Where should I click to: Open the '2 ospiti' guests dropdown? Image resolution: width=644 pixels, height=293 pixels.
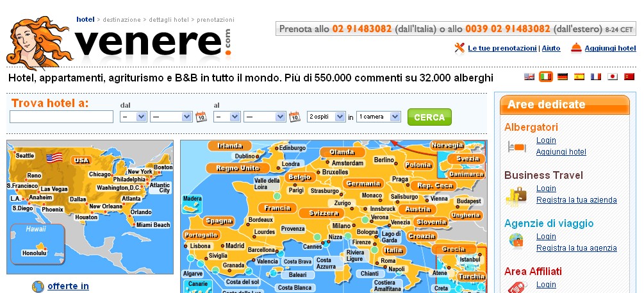pyautogui.click(x=326, y=117)
